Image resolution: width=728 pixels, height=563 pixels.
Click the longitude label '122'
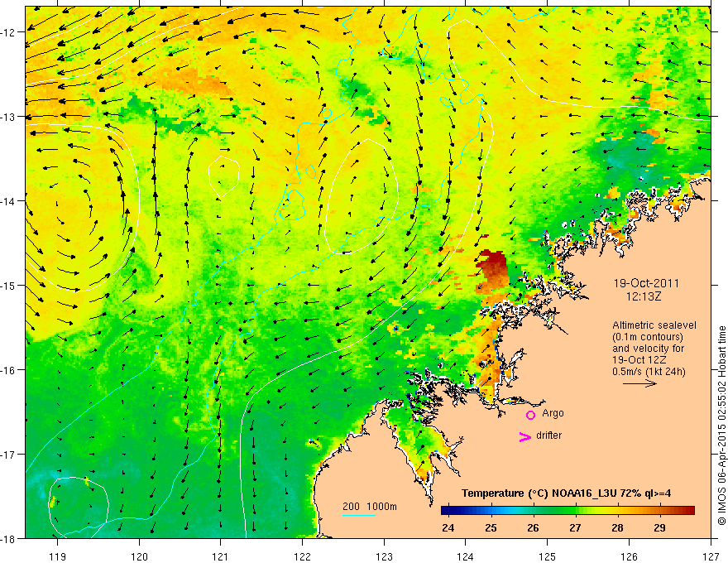302,556
